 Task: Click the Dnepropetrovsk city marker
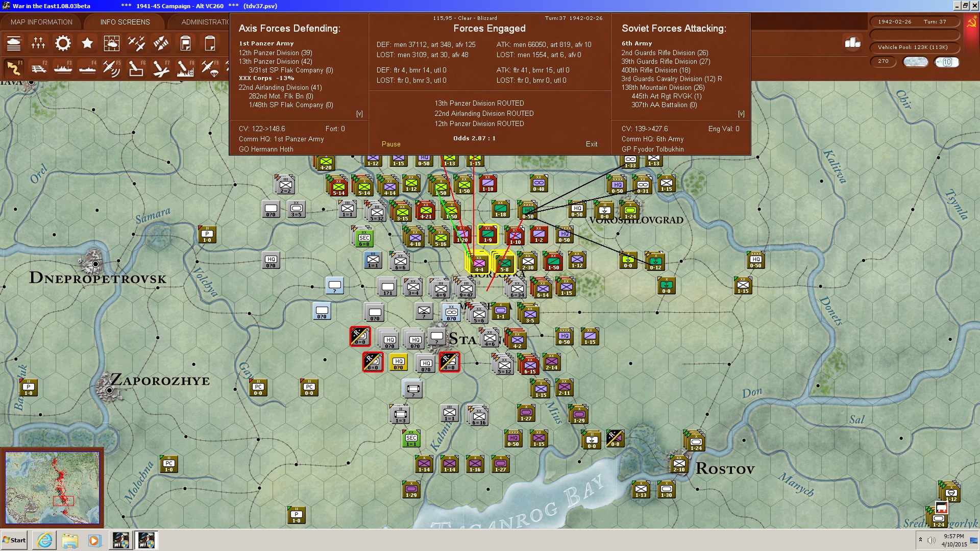tap(95, 263)
